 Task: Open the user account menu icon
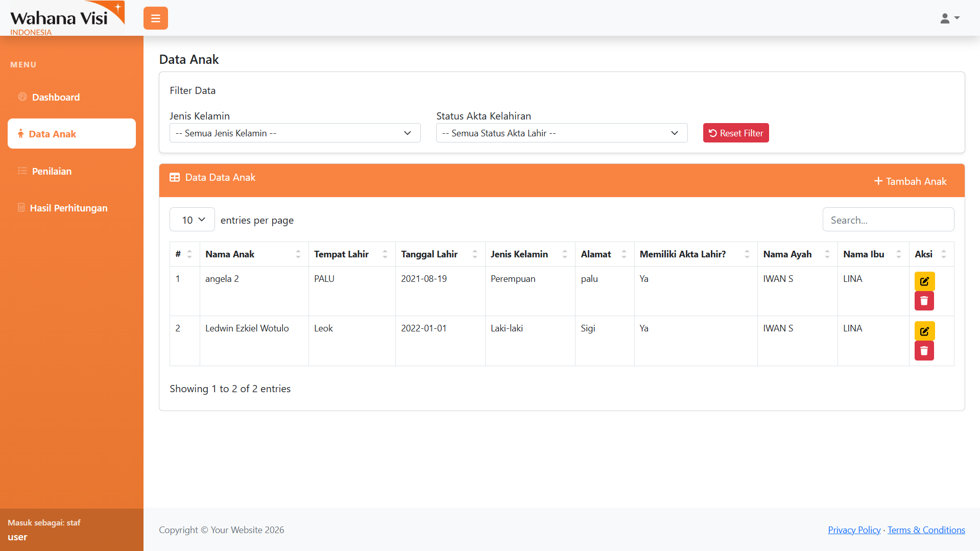949,18
